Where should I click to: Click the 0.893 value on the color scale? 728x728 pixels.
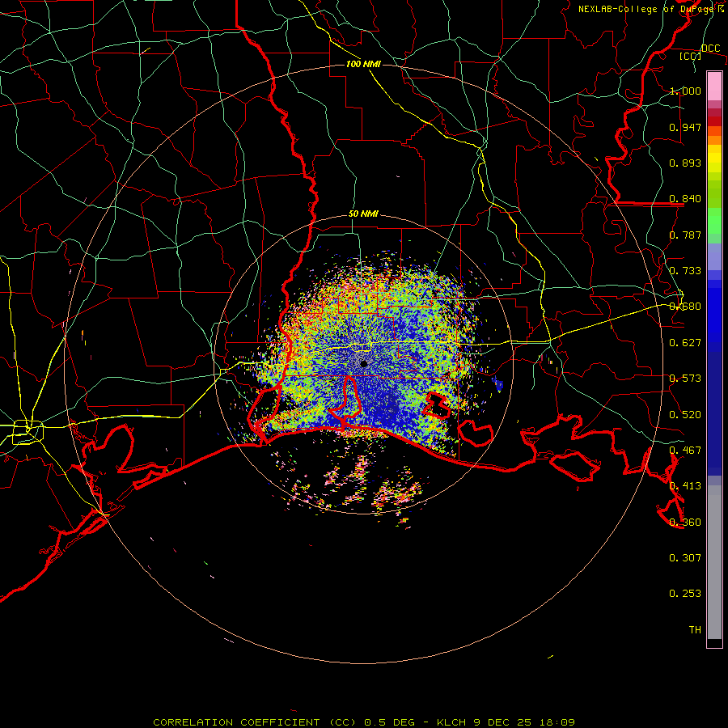point(685,163)
